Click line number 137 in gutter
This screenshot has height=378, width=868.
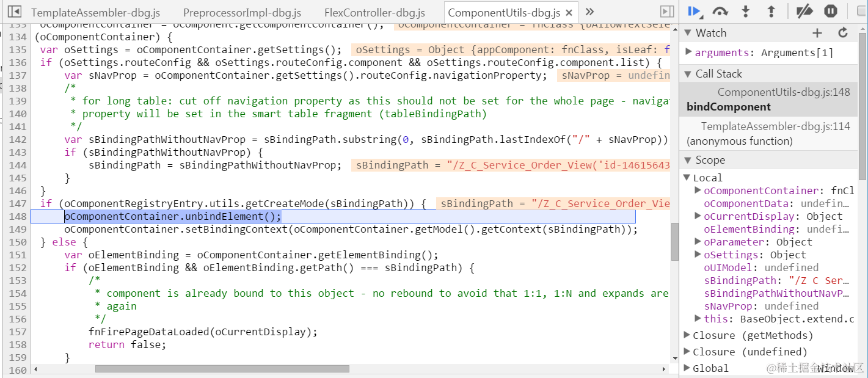tap(18, 75)
